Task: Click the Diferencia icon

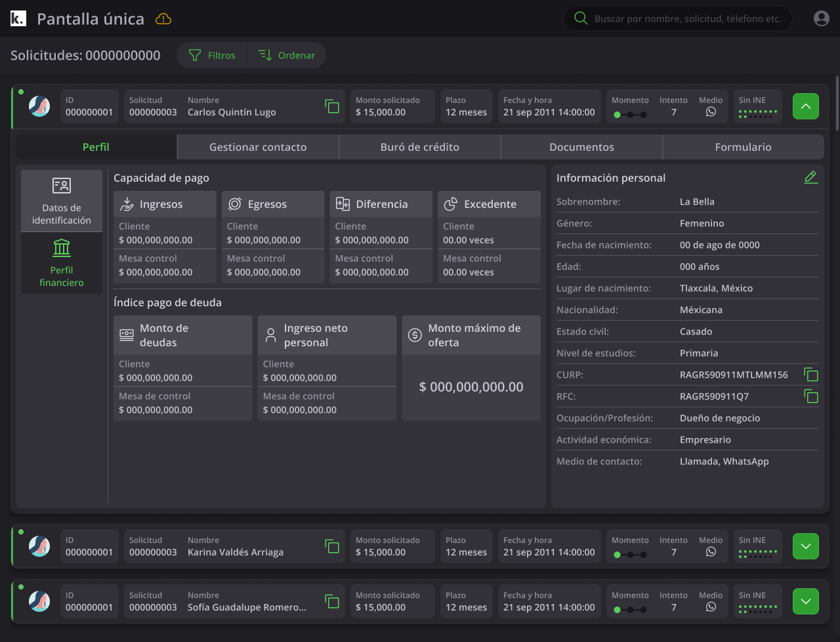Action: pyautogui.click(x=343, y=204)
